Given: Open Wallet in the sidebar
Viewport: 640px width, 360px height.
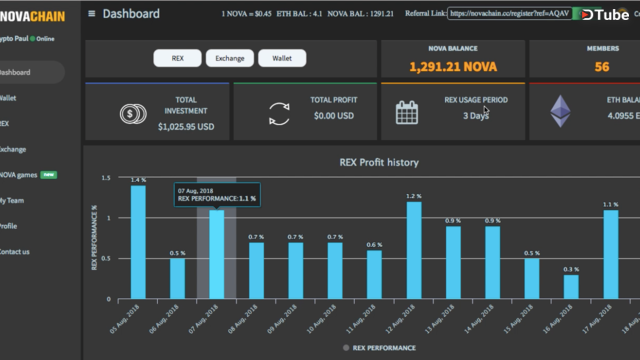Looking at the screenshot, I should tap(8, 98).
